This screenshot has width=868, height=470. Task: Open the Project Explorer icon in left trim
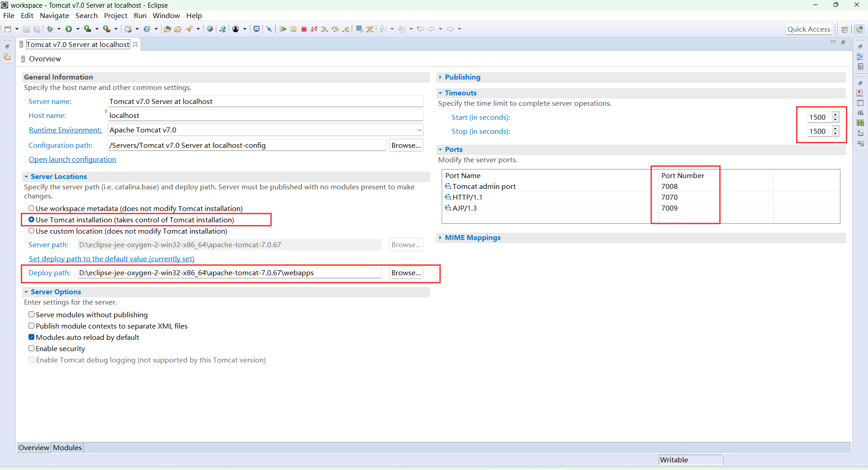pyautogui.click(x=7, y=57)
